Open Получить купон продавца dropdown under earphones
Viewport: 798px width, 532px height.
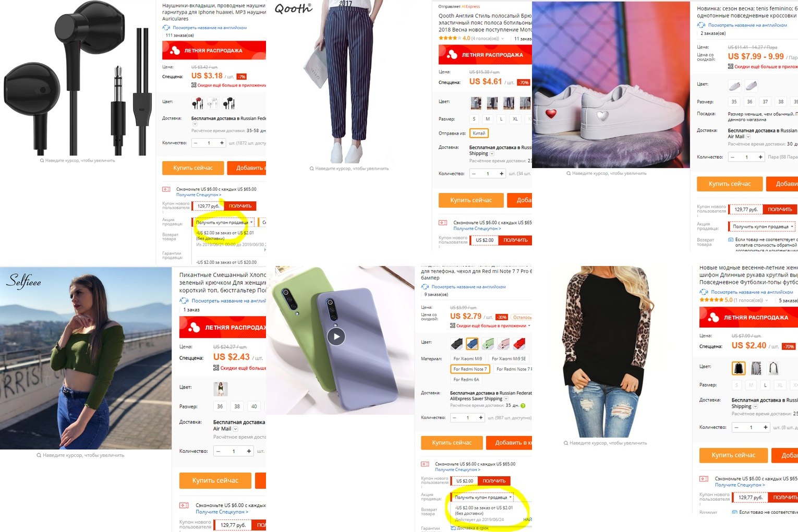click(x=224, y=222)
